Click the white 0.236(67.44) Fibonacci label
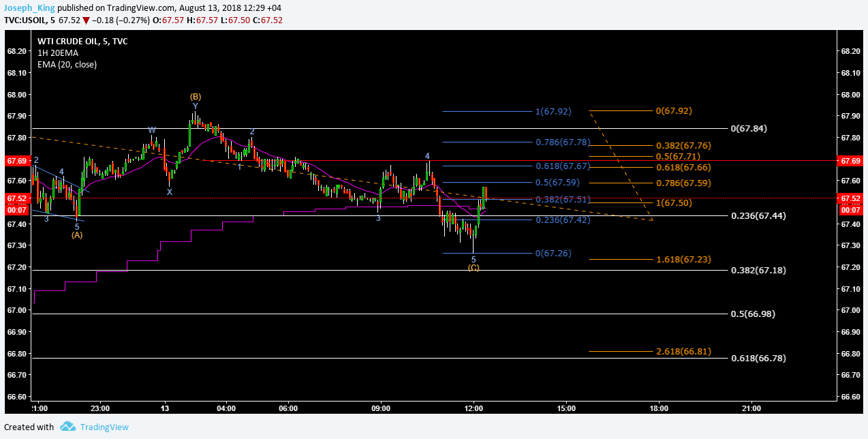868x439 pixels. point(758,215)
